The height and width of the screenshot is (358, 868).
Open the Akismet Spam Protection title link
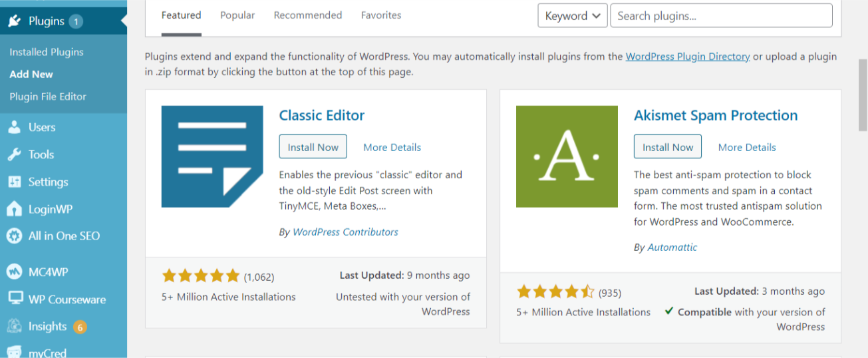(716, 115)
